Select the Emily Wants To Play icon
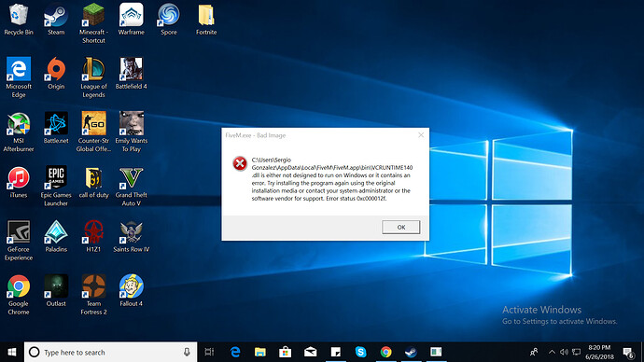This screenshot has height=362, width=644. [x=131, y=132]
